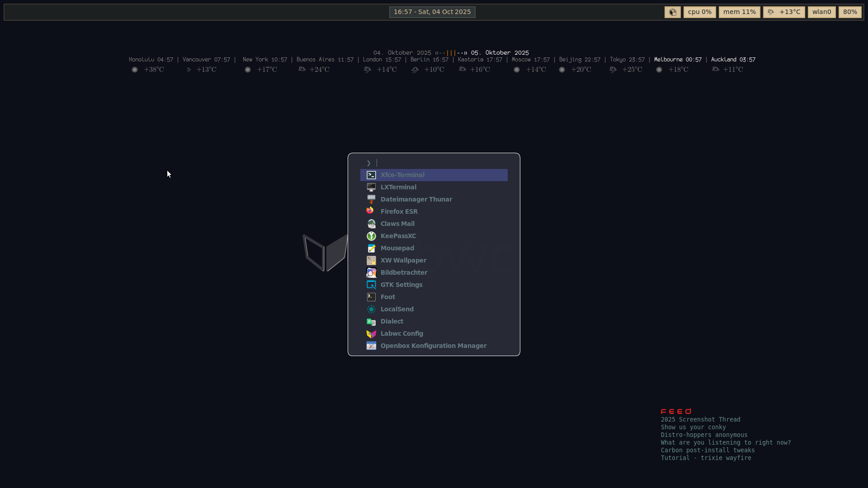The image size is (868, 488).
Task: Click the first icon module in top panel
Action: [x=672, y=12]
